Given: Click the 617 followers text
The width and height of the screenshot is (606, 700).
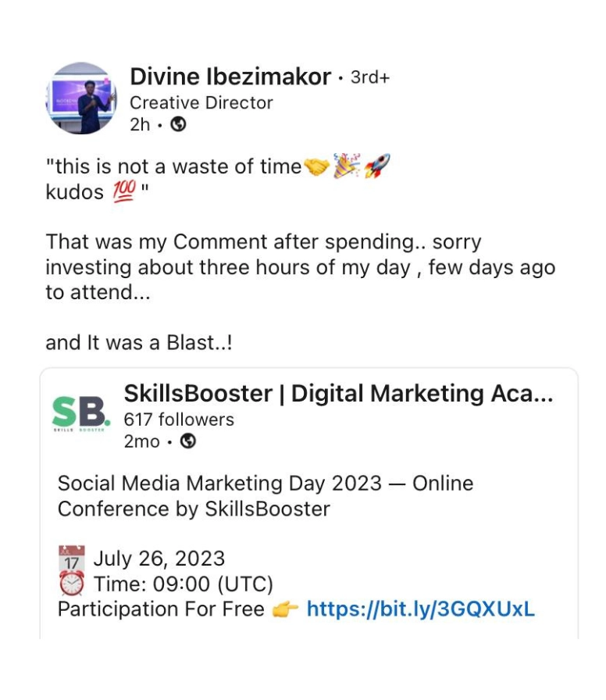Looking at the screenshot, I should tap(179, 420).
